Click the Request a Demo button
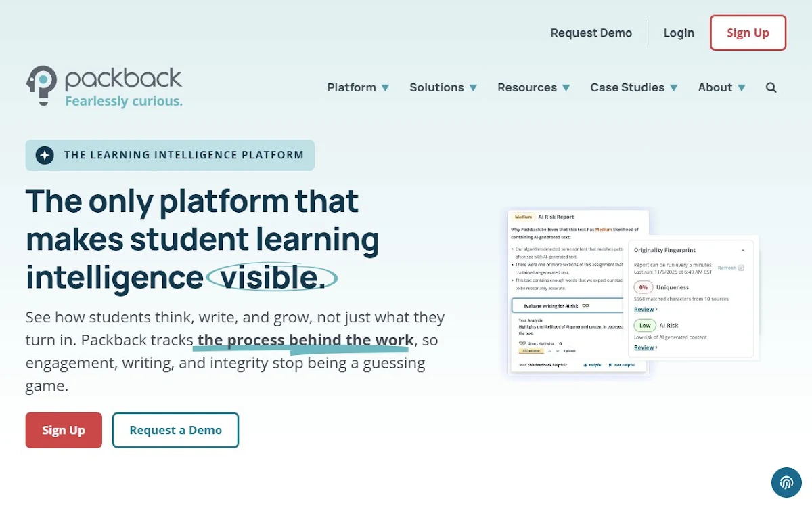The image size is (812, 508). [x=176, y=430]
